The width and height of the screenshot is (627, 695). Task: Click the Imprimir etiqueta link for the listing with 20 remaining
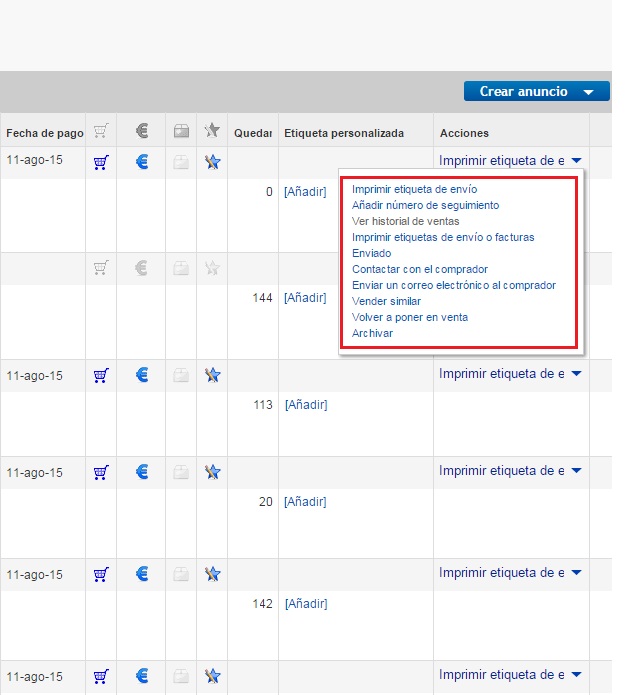tap(502, 471)
